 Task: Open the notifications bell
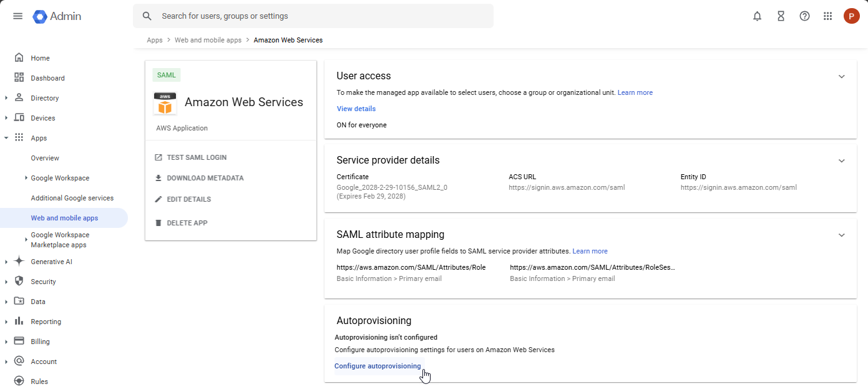tap(757, 16)
